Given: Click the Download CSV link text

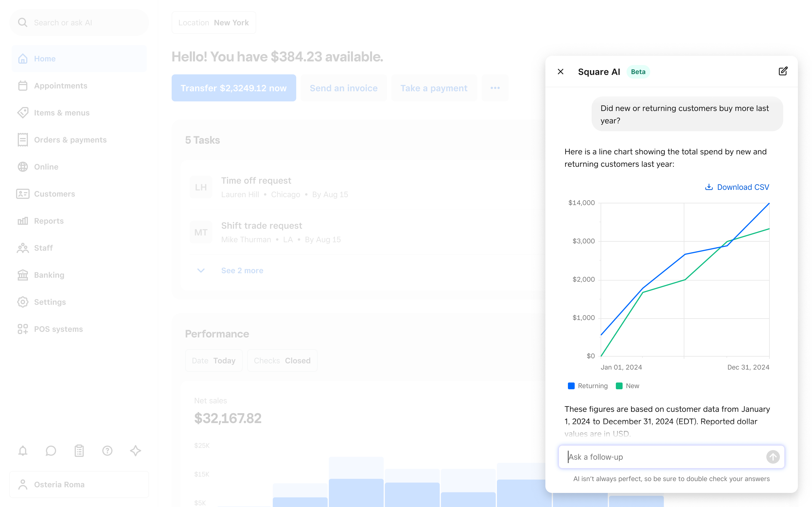Looking at the screenshot, I should 743,187.
